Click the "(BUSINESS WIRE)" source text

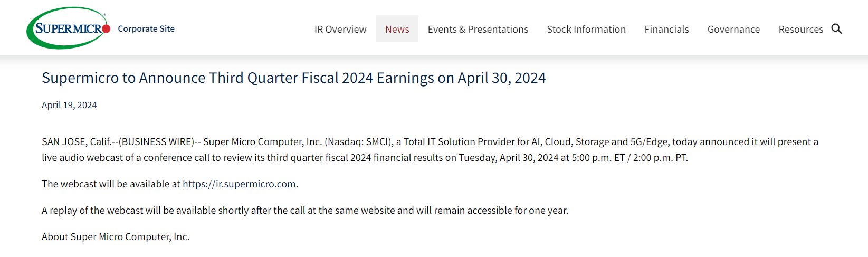(157, 142)
